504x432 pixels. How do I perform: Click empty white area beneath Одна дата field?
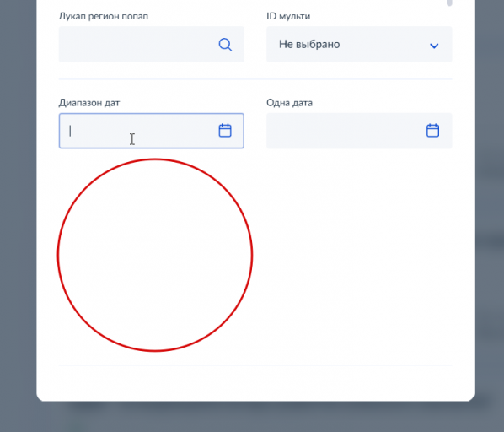[359, 254]
